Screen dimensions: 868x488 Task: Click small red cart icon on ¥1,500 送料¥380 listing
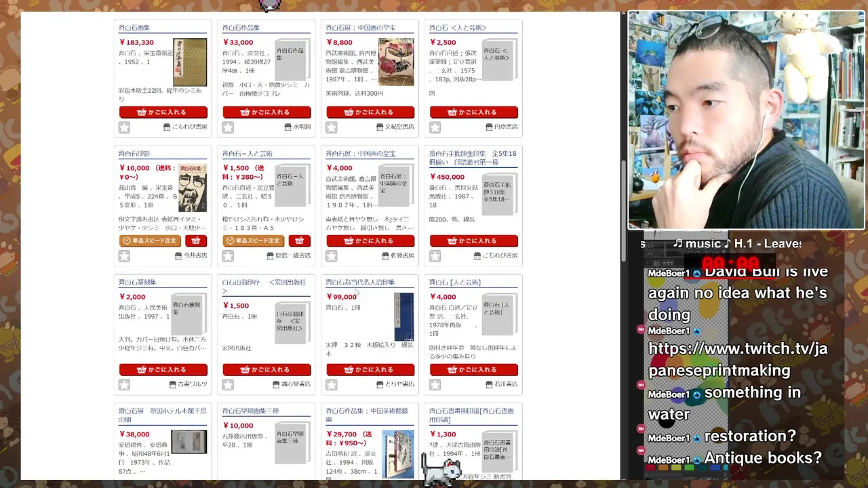(300, 241)
